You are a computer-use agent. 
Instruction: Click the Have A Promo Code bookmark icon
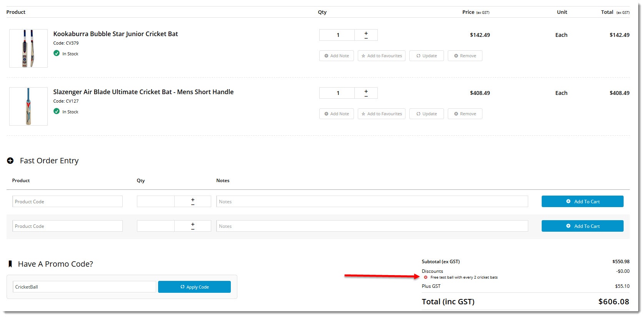click(10, 264)
